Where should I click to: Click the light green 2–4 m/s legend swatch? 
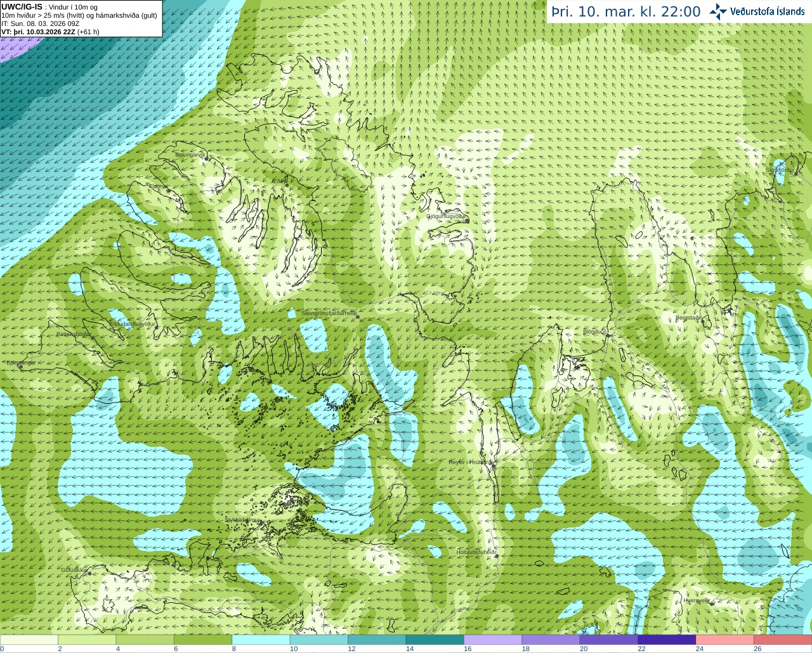point(87,640)
